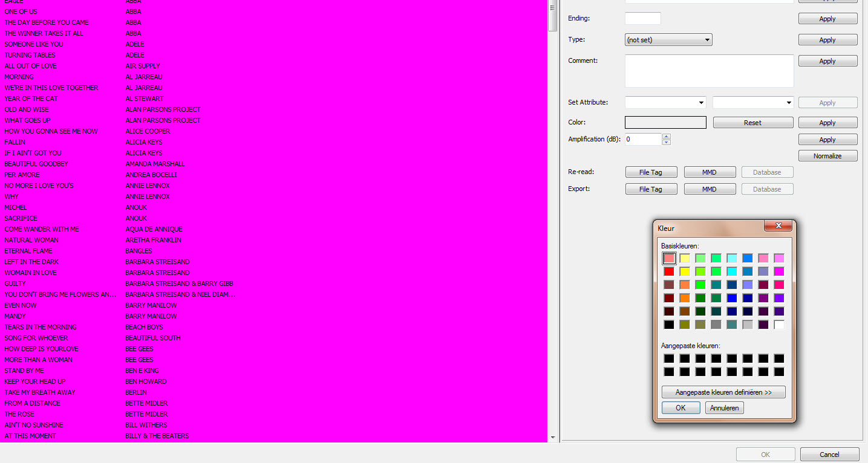Viewport: 868px width, 463px height.
Task: Reset the color with the Reset button
Action: pyautogui.click(x=752, y=123)
